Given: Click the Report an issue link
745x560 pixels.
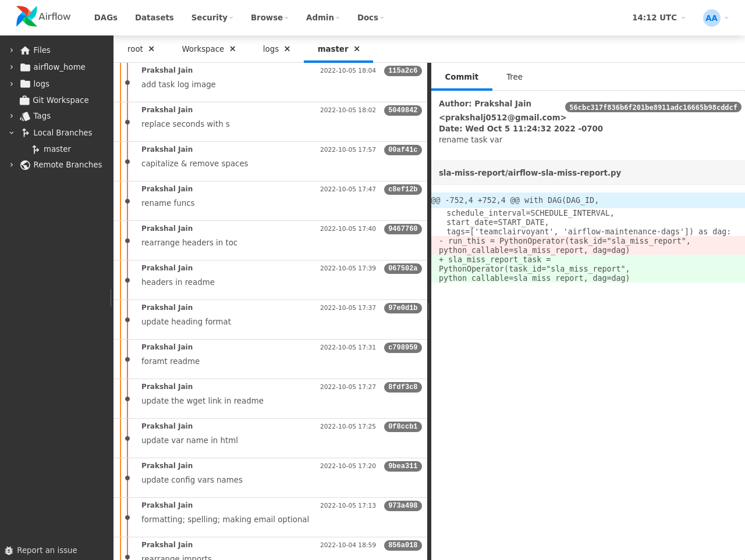Looking at the screenshot, I should pos(47,550).
